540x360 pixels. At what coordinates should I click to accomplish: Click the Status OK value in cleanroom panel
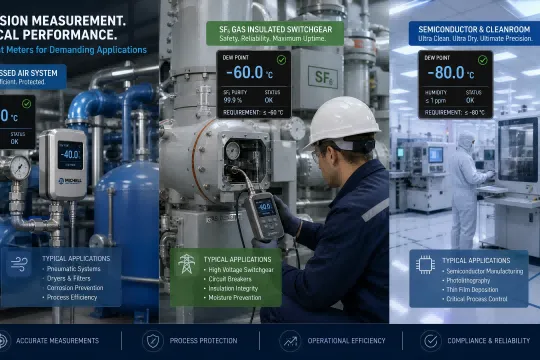[470, 101]
